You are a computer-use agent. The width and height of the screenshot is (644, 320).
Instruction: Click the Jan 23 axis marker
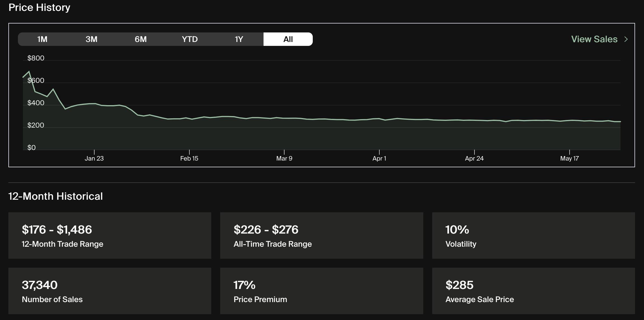tap(94, 158)
